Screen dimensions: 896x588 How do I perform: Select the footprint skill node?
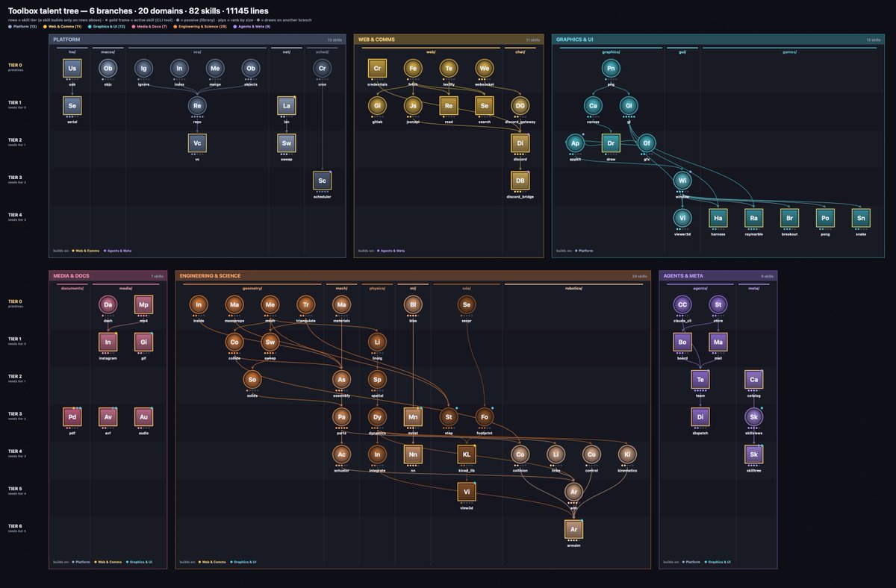485,416
